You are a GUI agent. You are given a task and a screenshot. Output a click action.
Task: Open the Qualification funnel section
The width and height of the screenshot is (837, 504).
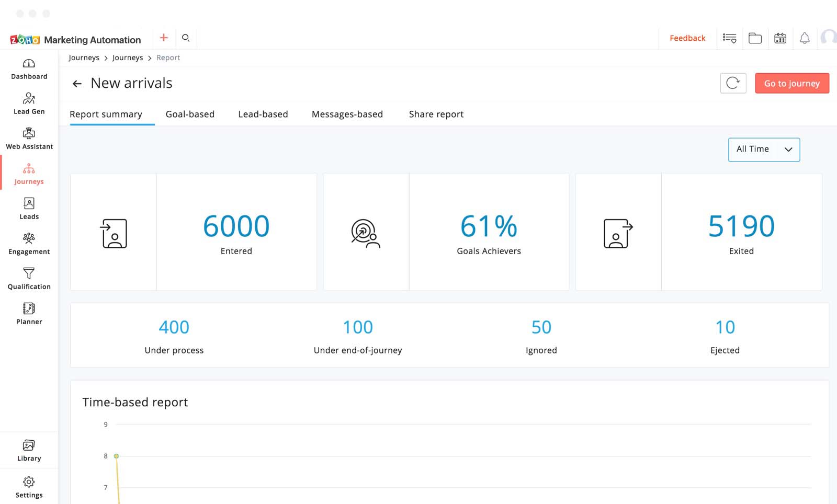point(29,279)
